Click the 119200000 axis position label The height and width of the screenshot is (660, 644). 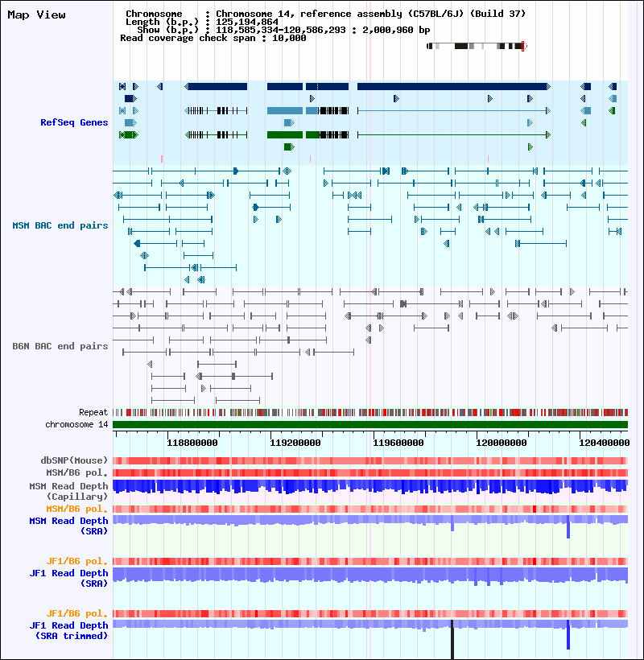pos(295,443)
